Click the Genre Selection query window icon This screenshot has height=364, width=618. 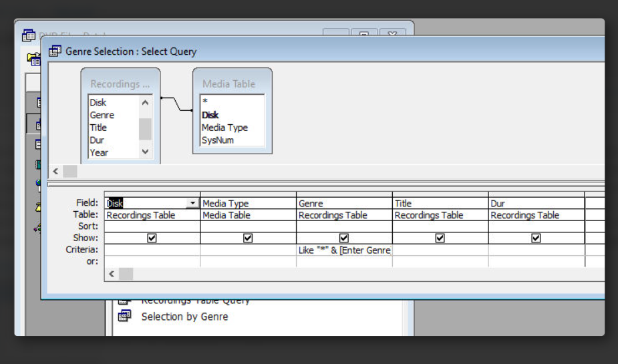tap(55, 51)
